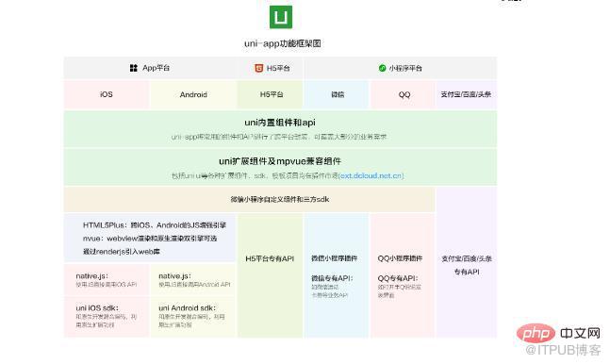Click the "uni扩展组件及mpvue兼容组件" heading

pos(280,161)
